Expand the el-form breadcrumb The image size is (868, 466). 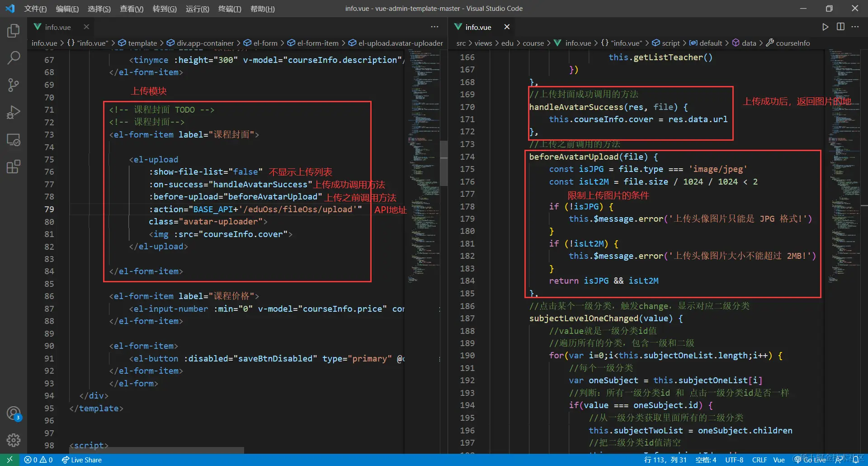tap(261, 43)
